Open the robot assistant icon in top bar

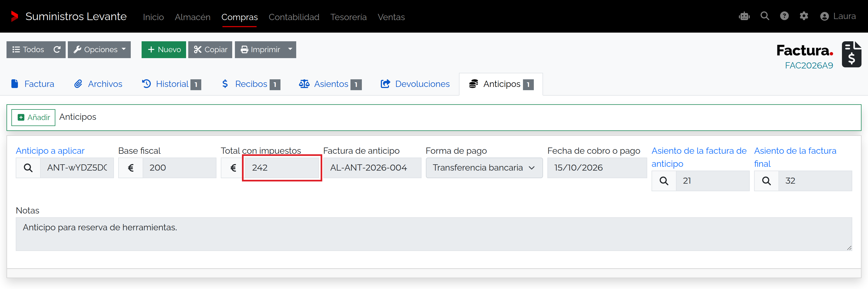tap(744, 16)
